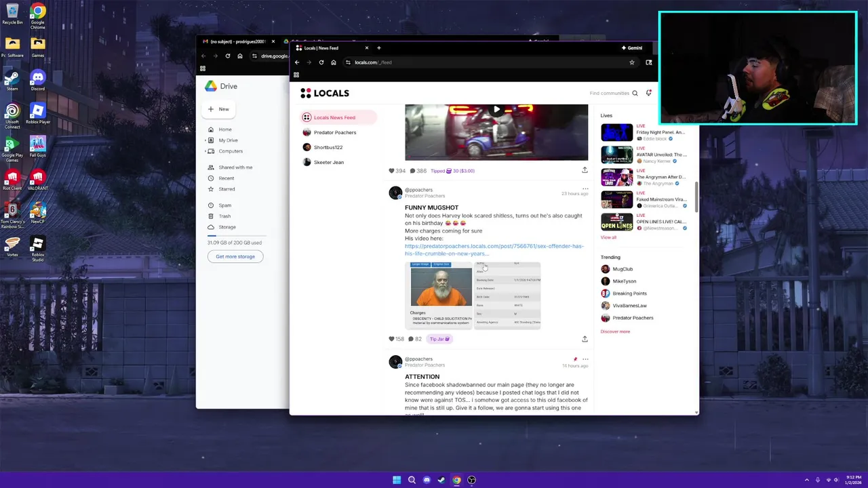Open Tom Clancy's Rainbow Six shortcut
The image size is (868, 488).
point(12,215)
